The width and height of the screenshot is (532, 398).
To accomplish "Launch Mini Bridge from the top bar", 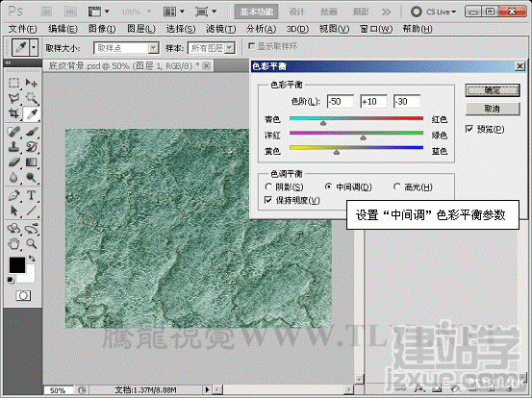I will click(x=70, y=12).
